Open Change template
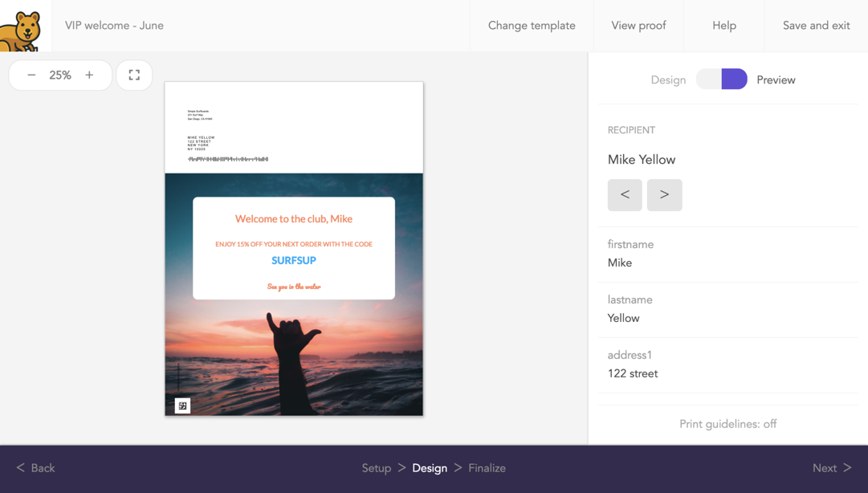Image resolution: width=868 pixels, height=493 pixels. tap(532, 26)
